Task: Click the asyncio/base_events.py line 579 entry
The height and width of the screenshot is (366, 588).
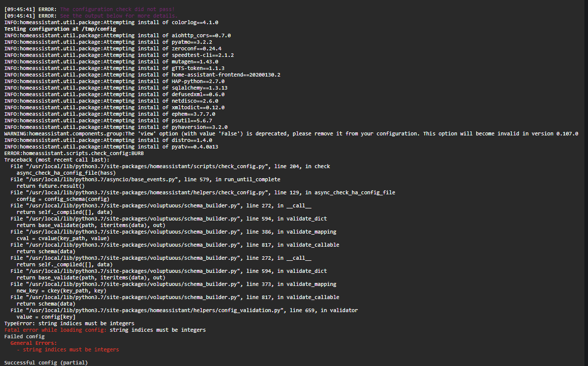Action: [x=146, y=179]
